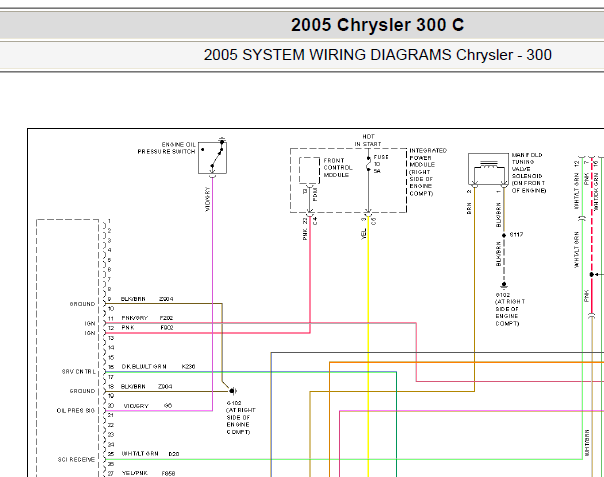Click the 'GROUND' label at pin 9

point(82,304)
